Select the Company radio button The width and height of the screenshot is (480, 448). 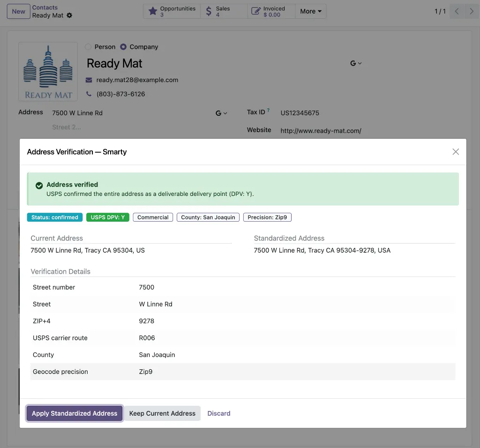123,47
